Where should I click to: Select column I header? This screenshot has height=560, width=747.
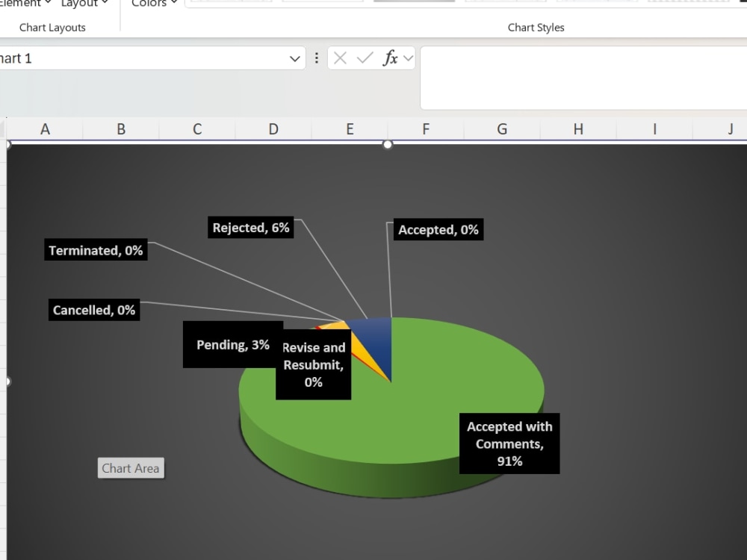654,129
